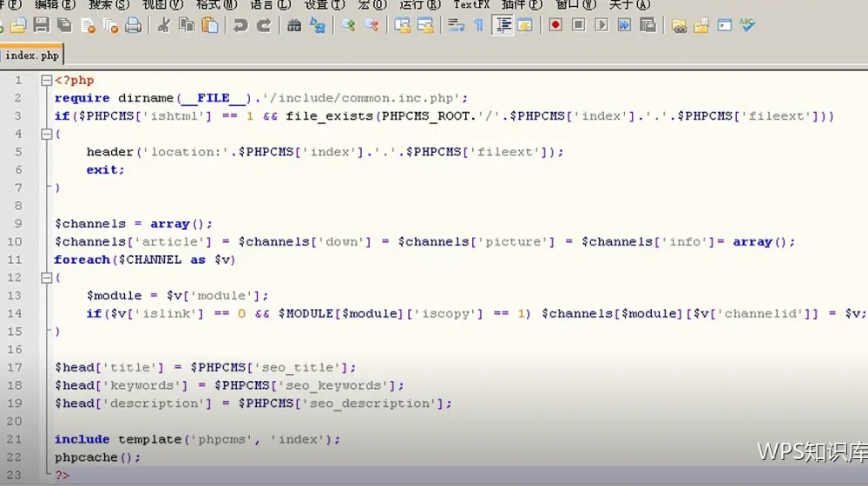This screenshot has height=486, width=868.
Task: Click line number 21 in the margin
Action: point(15,439)
